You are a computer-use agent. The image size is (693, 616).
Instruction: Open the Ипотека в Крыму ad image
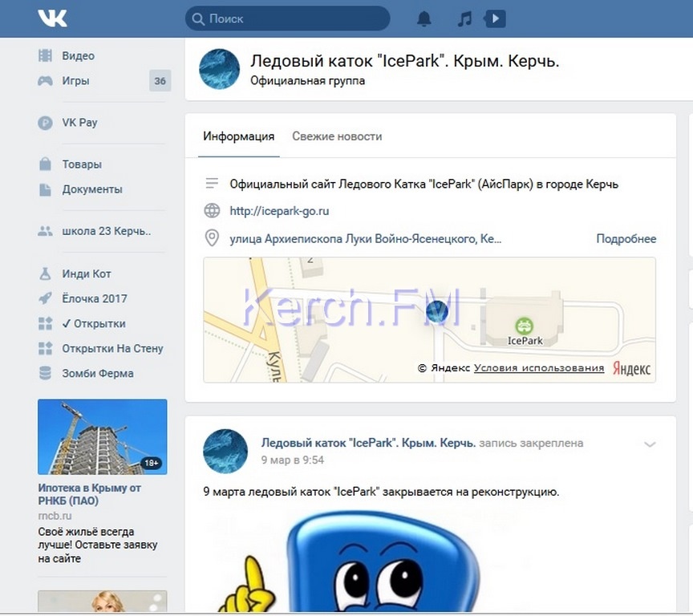coord(103,436)
